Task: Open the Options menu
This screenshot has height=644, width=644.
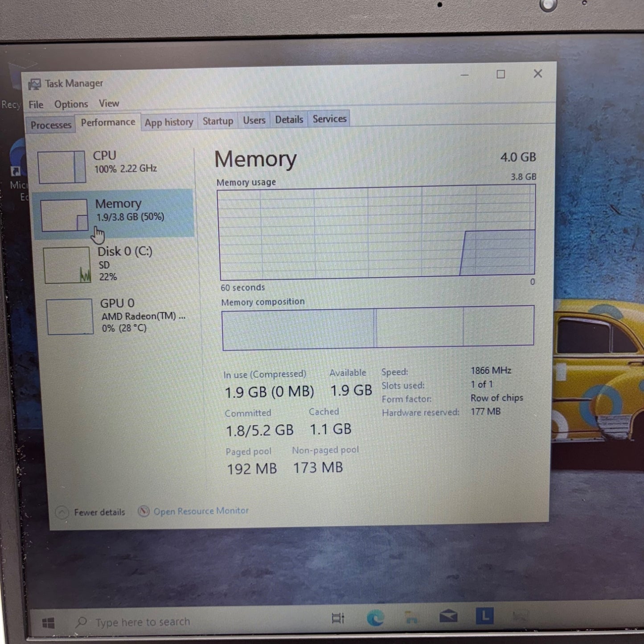Action: pos(71,104)
